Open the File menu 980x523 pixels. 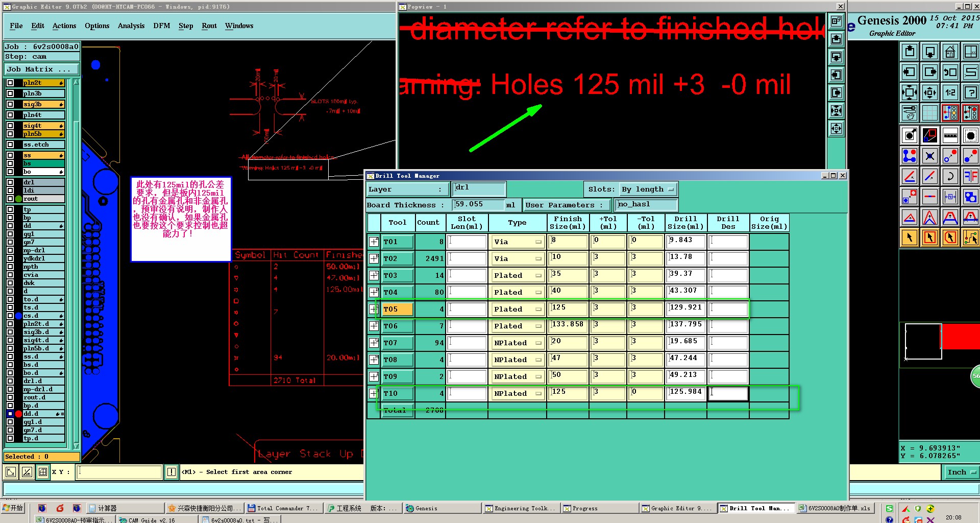(16, 26)
